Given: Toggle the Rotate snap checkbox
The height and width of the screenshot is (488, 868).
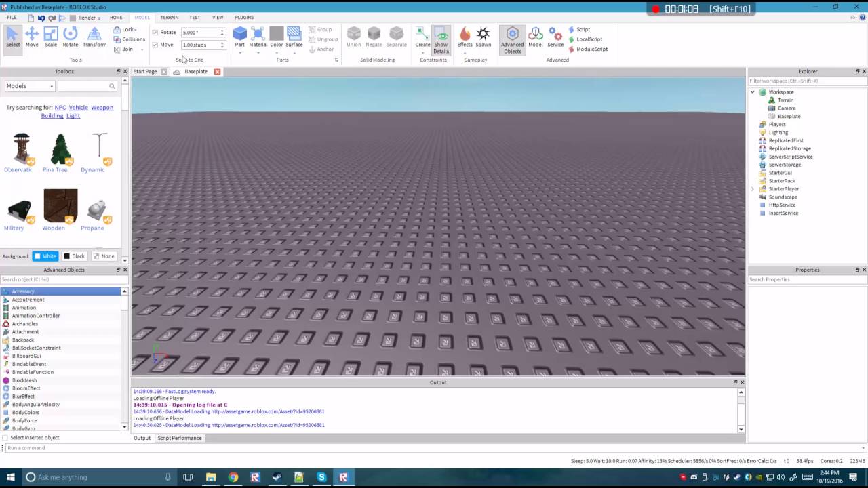Looking at the screenshot, I should [155, 32].
